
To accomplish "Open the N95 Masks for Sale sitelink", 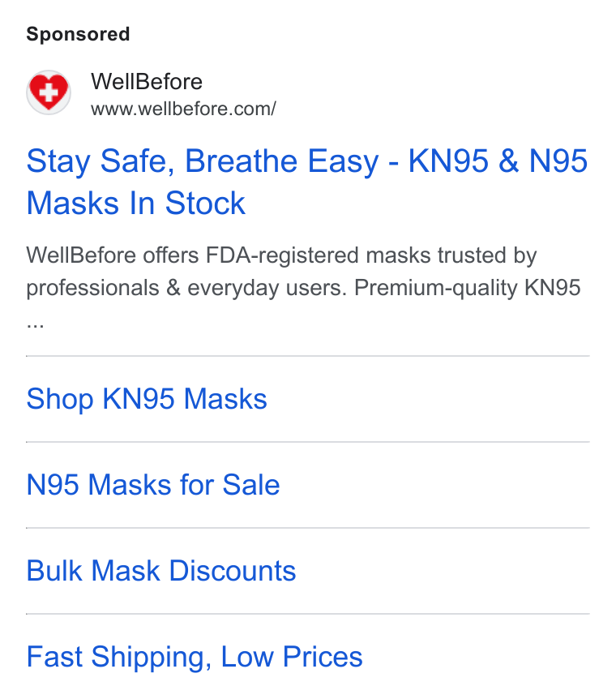I will [153, 485].
